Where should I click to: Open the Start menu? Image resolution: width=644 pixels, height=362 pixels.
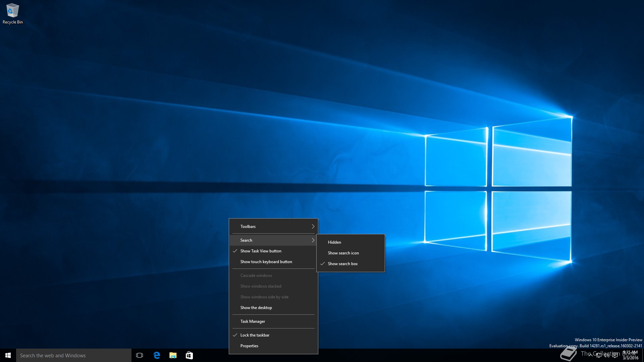pyautogui.click(x=8, y=355)
